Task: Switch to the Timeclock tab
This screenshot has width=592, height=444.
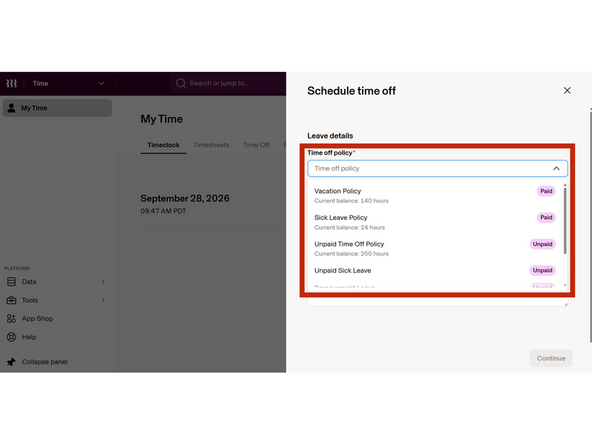Action: (163, 145)
